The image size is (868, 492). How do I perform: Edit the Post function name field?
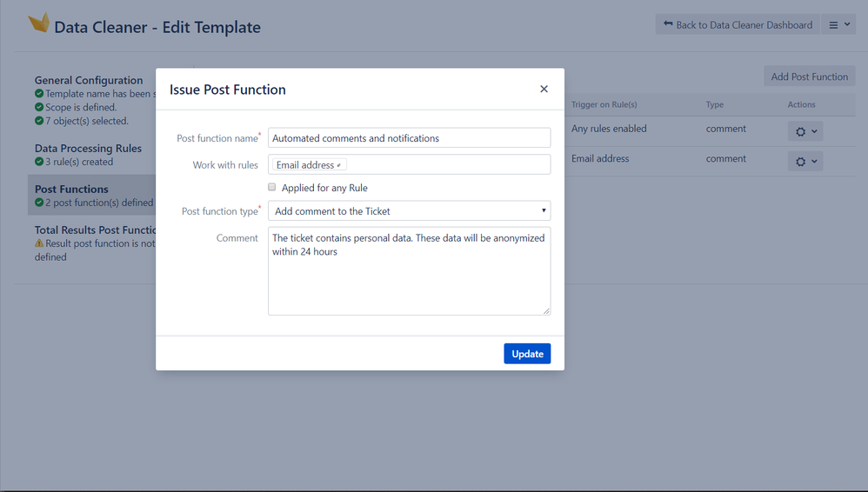tap(409, 138)
